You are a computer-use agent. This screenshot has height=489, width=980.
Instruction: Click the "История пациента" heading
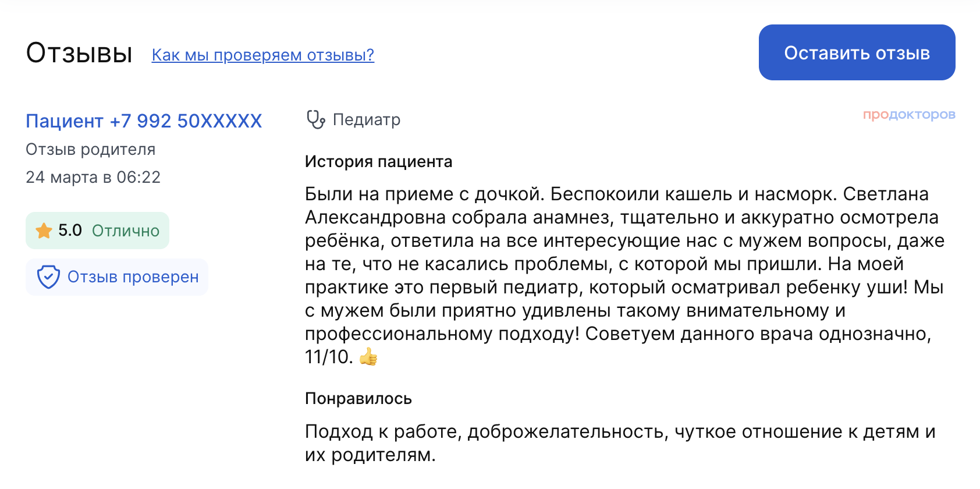click(x=378, y=162)
